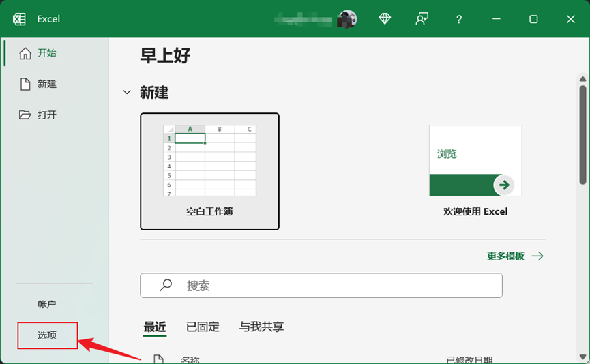Image resolution: width=590 pixels, height=364 pixels.
Task: Select the 开始 home menu item
Action: pyautogui.click(x=46, y=53)
